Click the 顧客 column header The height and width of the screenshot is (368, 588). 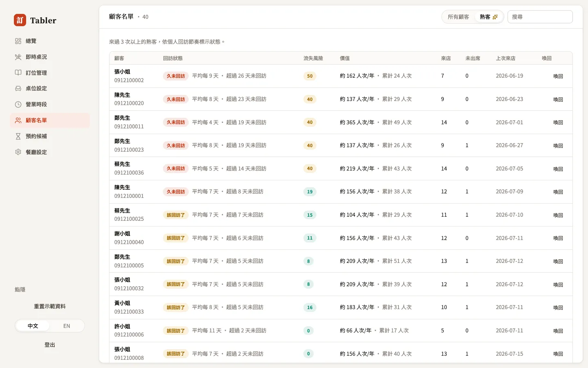click(x=119, y=58)
